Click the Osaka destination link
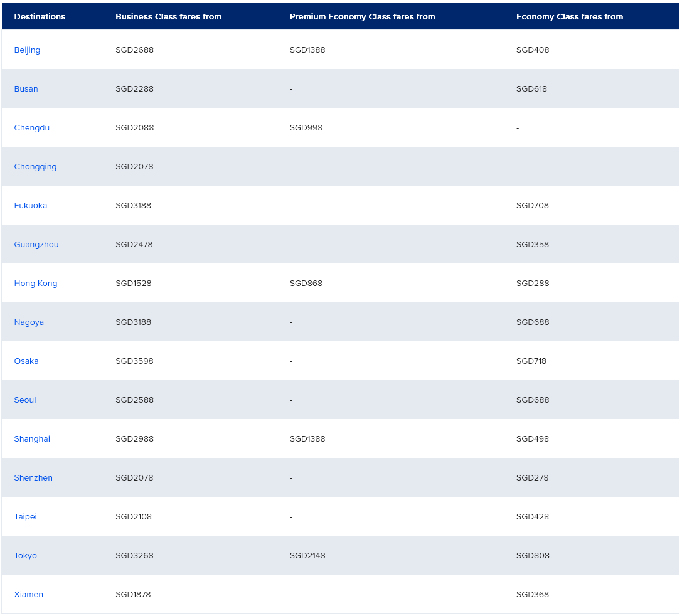The width and height of the screenshot is (682, 616). click(26, 361)
